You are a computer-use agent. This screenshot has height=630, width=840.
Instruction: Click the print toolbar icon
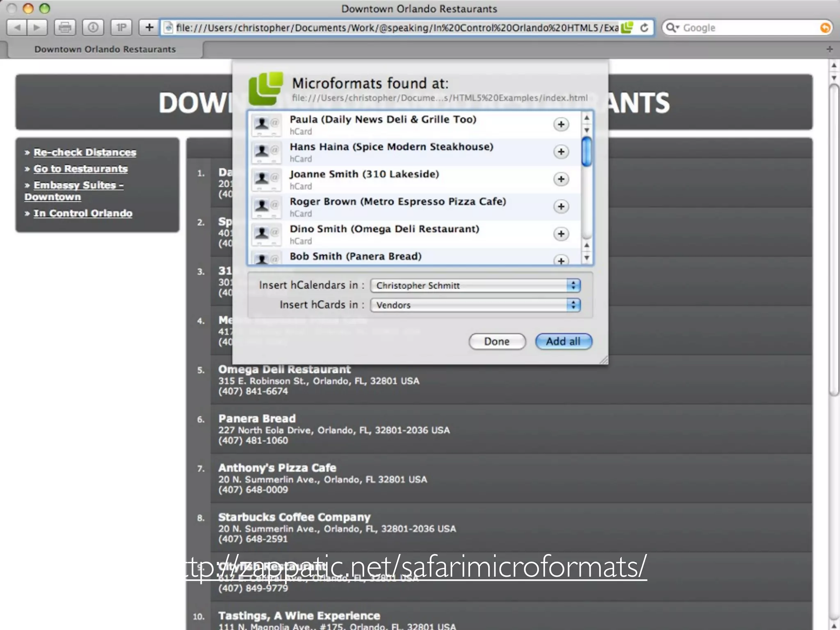(65, 27)
